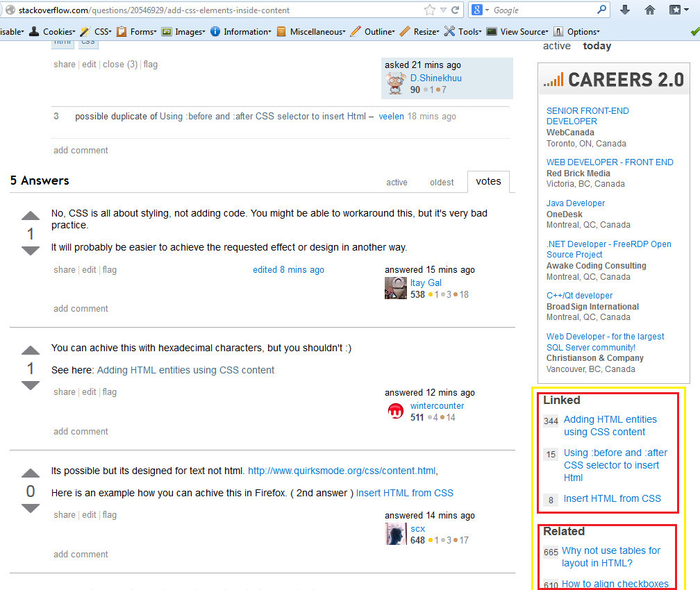Click the green validation checkmark icon
The width and height of the screenshot is (700, 590).
pyautogui.click(x=695, y=32)
